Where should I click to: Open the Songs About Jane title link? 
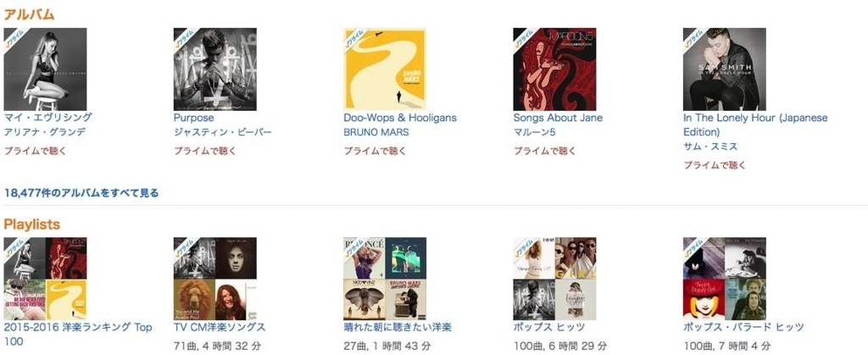click(x=558, y=118)
